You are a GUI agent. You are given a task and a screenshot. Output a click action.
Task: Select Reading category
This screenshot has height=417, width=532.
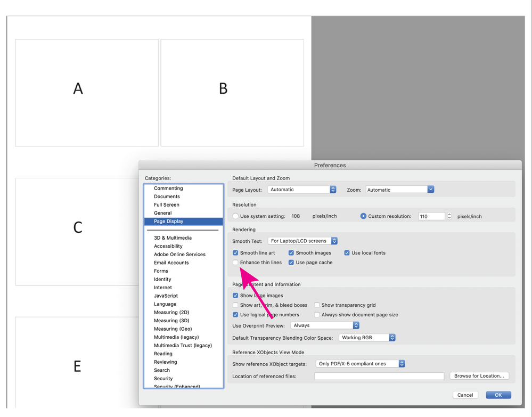coord(184,354)
